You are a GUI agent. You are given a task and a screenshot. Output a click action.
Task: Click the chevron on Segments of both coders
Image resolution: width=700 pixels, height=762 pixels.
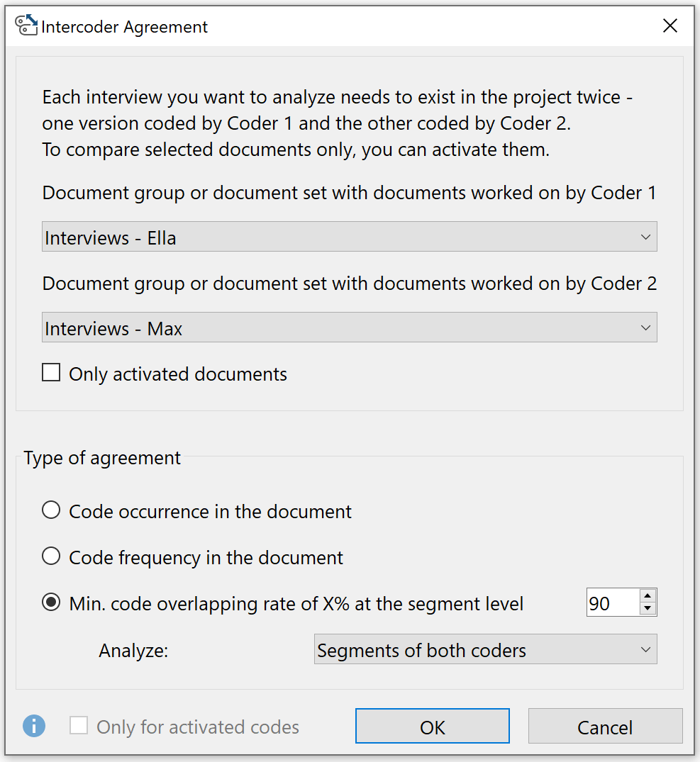tap(645, 650)
